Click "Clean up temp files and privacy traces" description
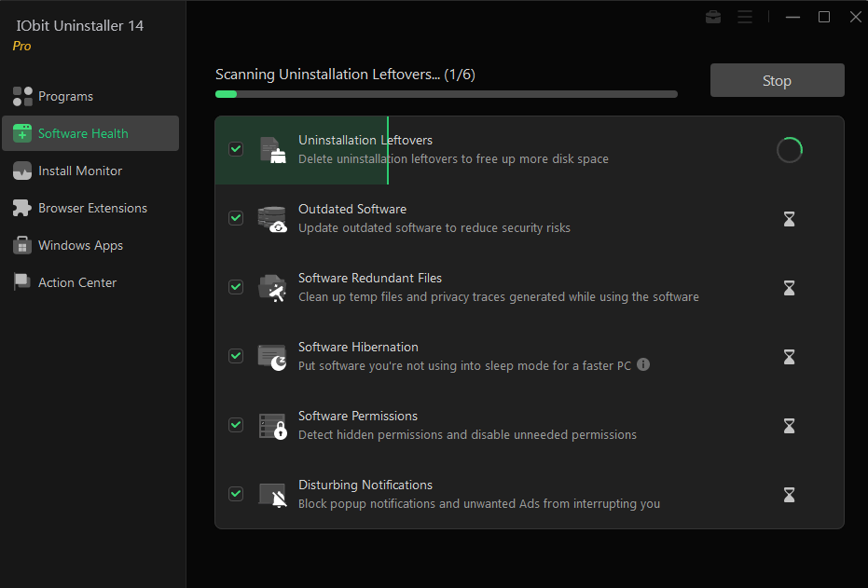The height and width of the screenshot is (588, 868). (x=498, y=297)
